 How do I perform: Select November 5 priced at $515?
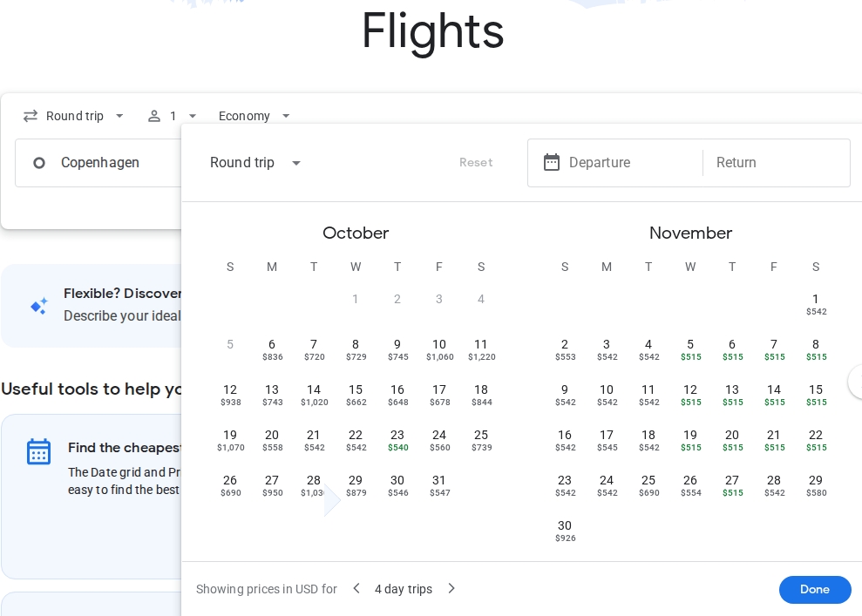point(690,349)
